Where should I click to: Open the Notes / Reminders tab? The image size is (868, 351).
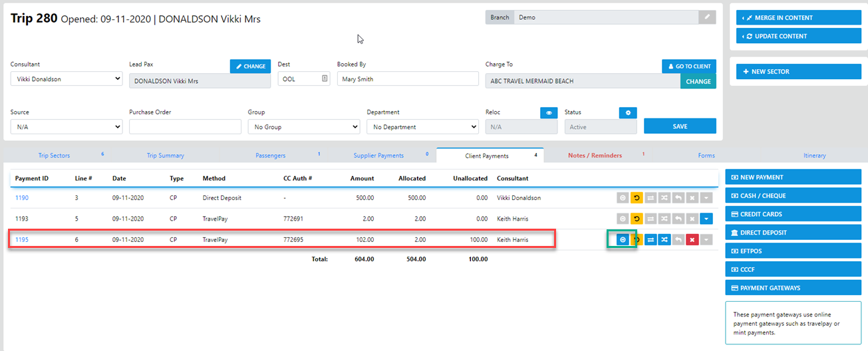595,156
